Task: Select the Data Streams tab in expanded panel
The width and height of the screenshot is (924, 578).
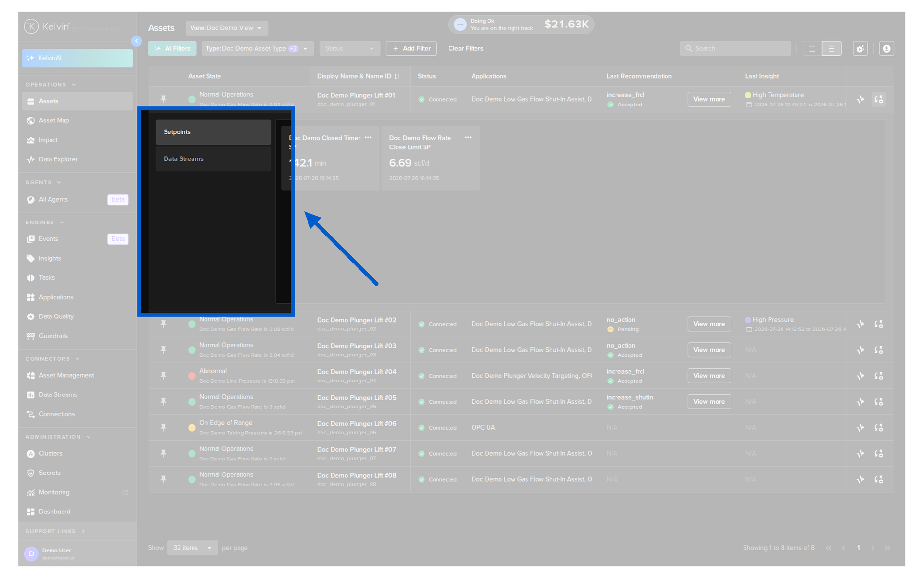Action: pos(214,159)
